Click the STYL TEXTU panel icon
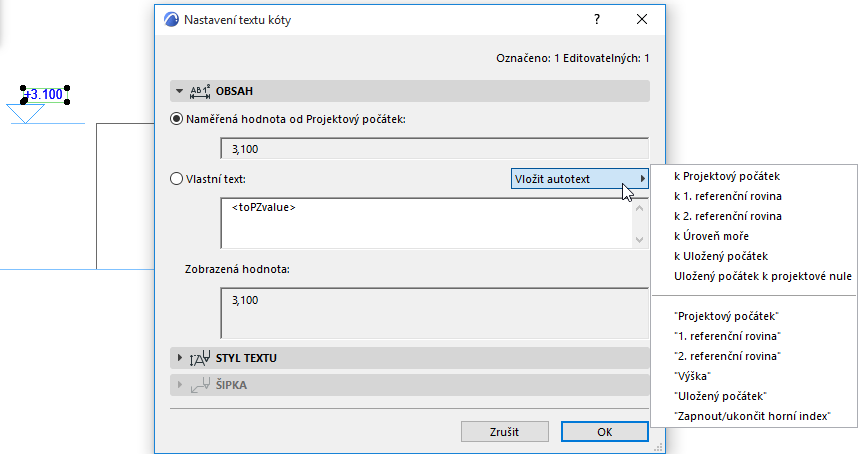This screenshot has width=858, height=454. (x=199, y=357)
